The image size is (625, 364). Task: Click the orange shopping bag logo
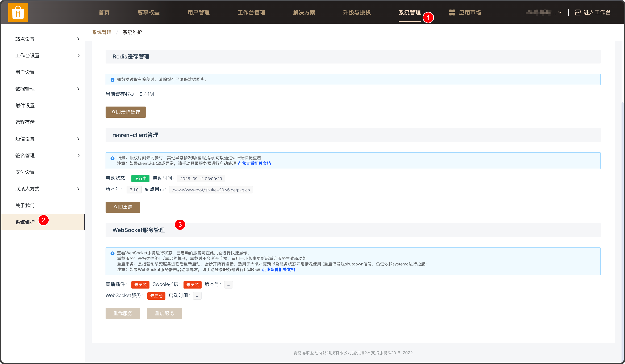pyautogui.click(x=18, y=12)
